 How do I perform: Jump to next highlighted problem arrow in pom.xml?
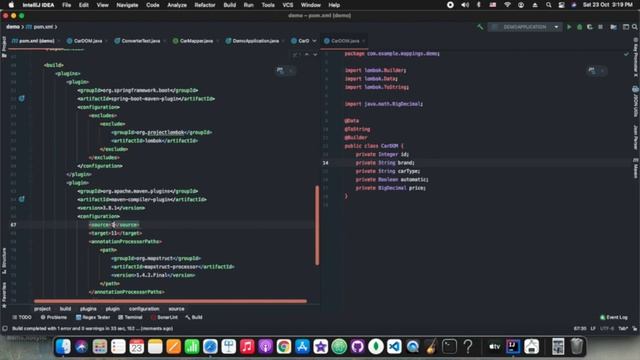[315, 54]
